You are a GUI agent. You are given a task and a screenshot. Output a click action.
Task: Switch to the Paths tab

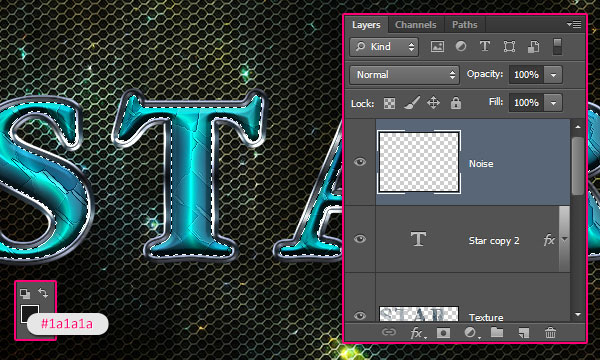(465, 25)
